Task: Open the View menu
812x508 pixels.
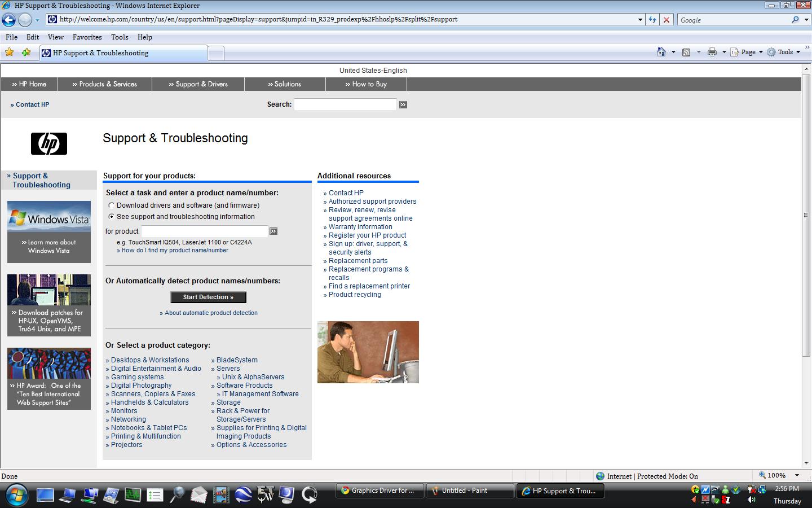Action: (x=55, y=37)
